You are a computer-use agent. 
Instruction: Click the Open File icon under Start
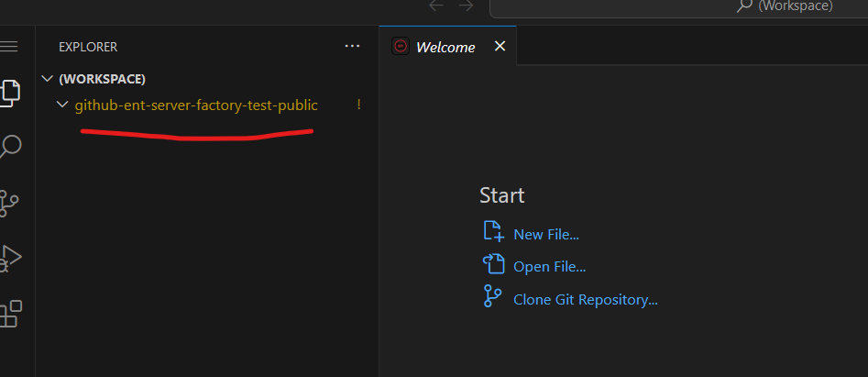tap(494, 266)
